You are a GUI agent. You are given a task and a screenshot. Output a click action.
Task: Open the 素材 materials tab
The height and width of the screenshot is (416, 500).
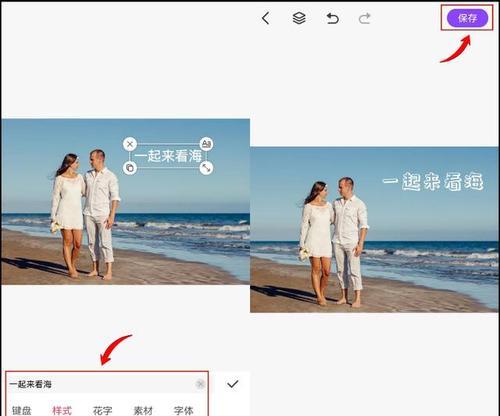pos(143,410)
